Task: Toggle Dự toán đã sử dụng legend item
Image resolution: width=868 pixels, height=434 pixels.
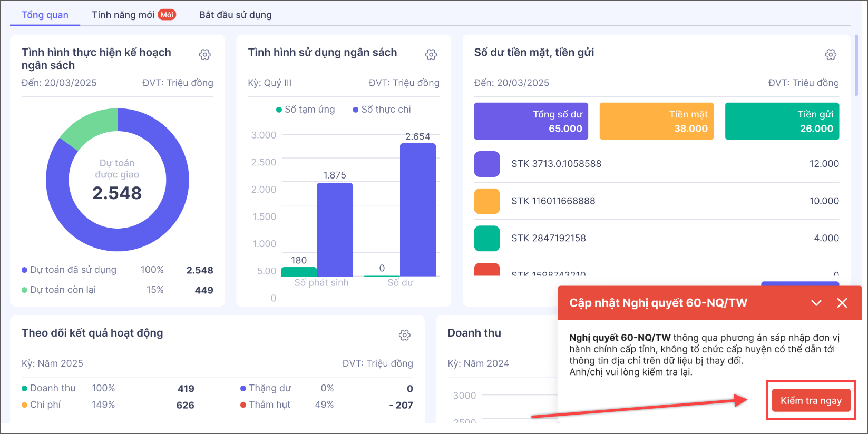Action: 69,270
